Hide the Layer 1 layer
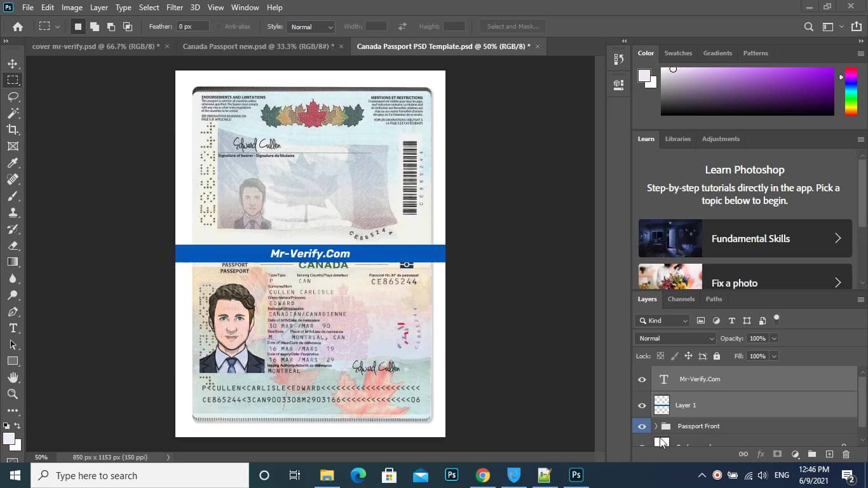Image resolution: width=868 pixels, height=488 pixels. coord(642,405)
